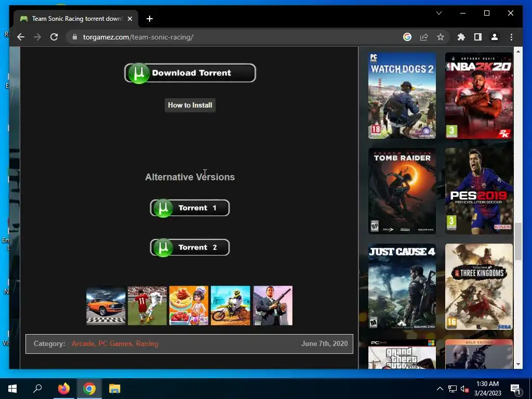
Task: Click the Torrent 1 alternative button
Action: tap(190, 208)
